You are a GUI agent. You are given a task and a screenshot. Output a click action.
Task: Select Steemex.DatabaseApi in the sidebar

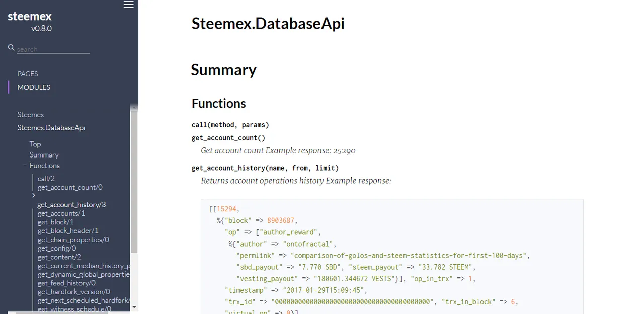[51, 128]
